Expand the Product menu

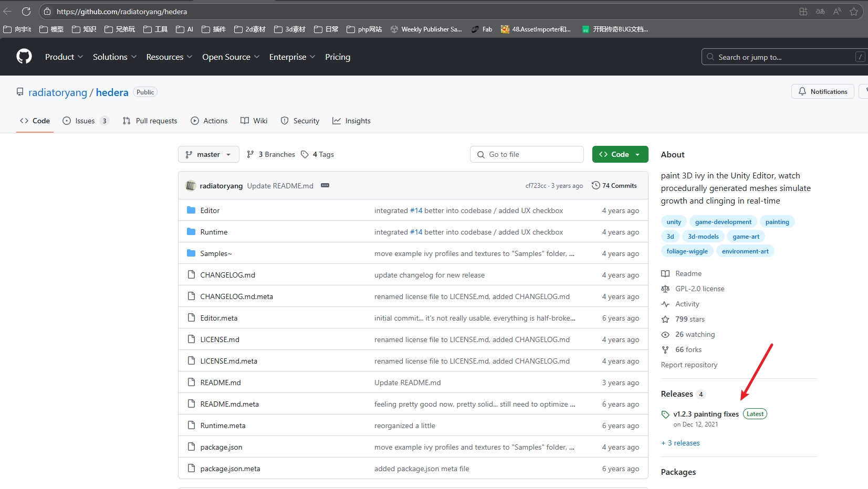click(64, 57)
